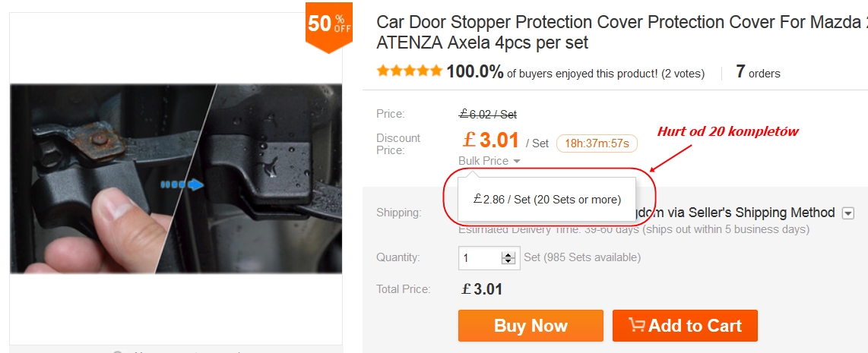Image resolution: width=868 pixels, height=353 pixels.
Task: Decrease quantity with the down arrow
Action: tap(508, 262)
